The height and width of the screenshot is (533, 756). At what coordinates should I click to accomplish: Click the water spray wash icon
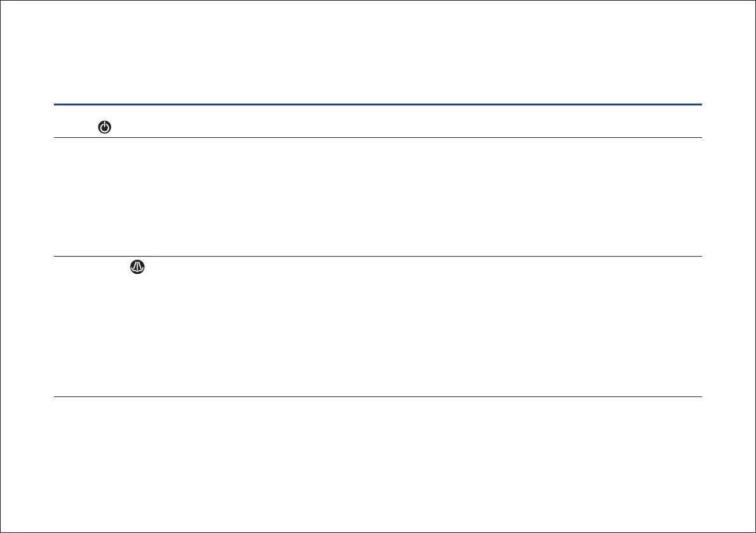[x=137, y=267]
